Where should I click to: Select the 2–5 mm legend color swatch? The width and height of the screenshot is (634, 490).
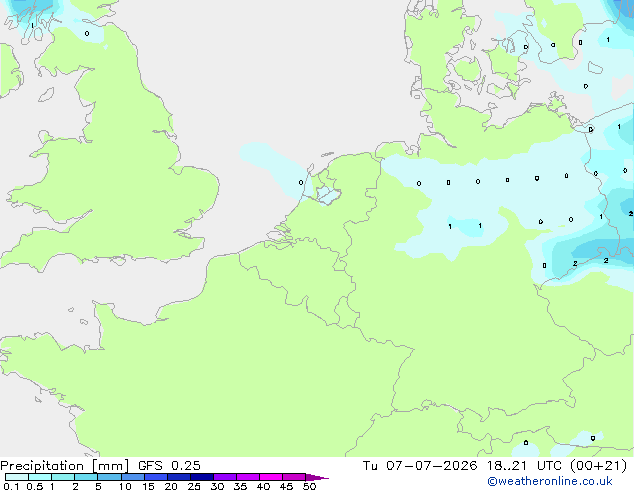pyautogui.click(x=86, y=477)
